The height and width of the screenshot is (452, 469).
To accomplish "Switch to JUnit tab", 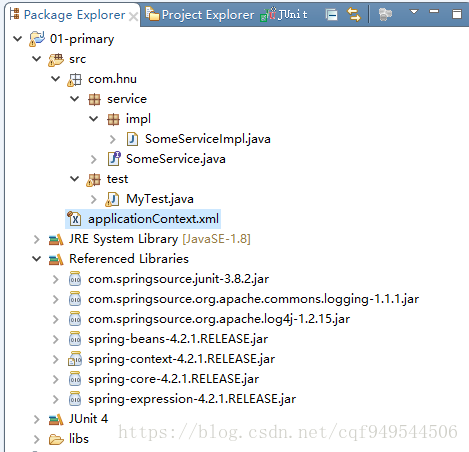I will pyautogui.click(x=284, y=15).
